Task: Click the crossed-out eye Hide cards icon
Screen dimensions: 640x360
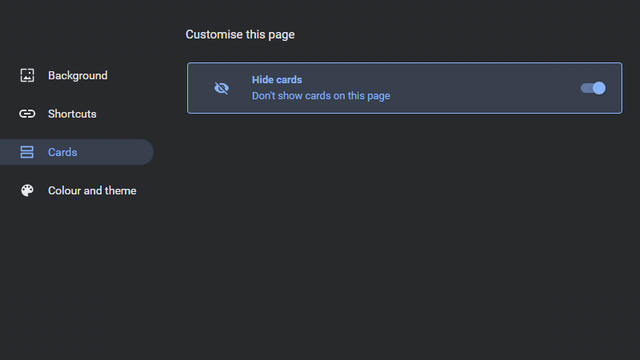Action: point(222,88)
